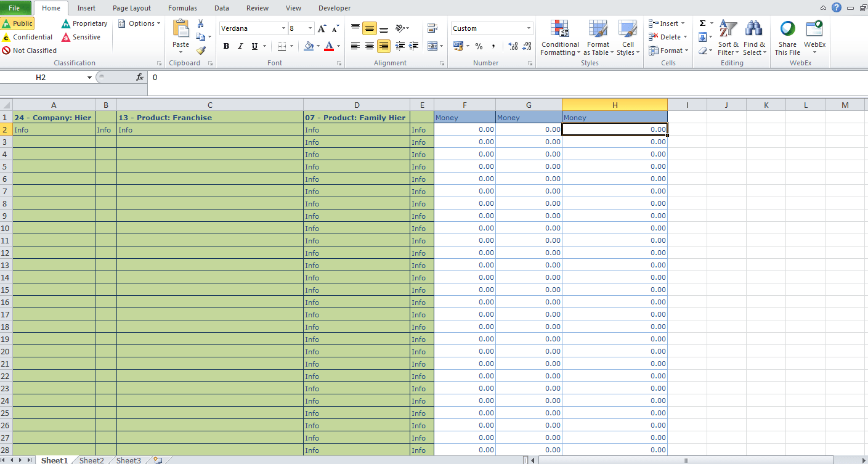Image resolution: width=868 pixels, height=464 pixels.
Task: Switch to the Data tab
Action: point(222,8)
